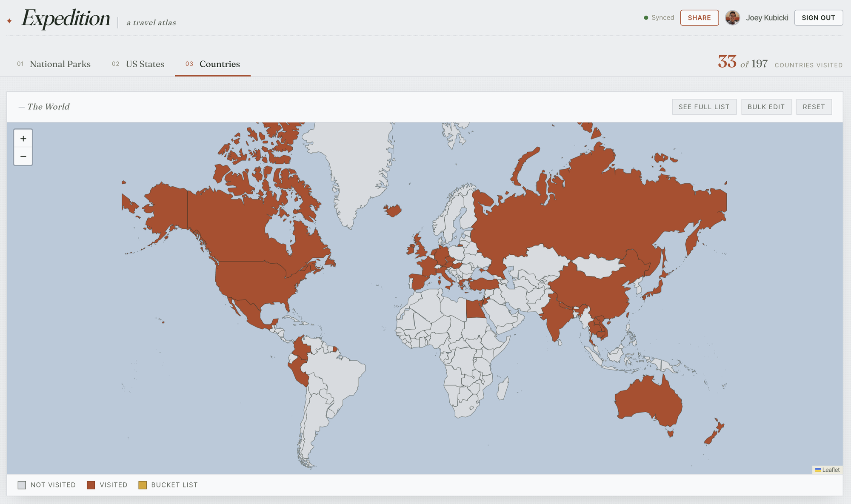Click the RESET button
The width and height of the screenshot is (851, 504).
[x=814, y=107]
